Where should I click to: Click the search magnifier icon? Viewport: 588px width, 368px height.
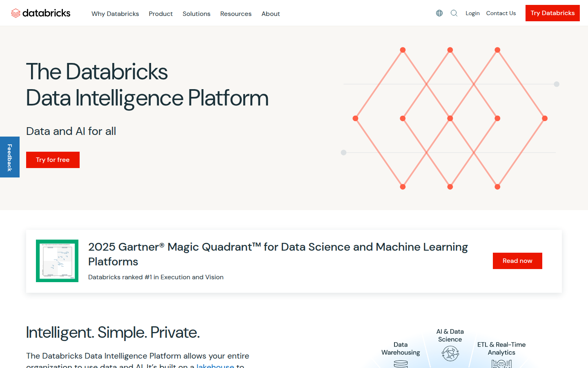(x=454, y=13)
